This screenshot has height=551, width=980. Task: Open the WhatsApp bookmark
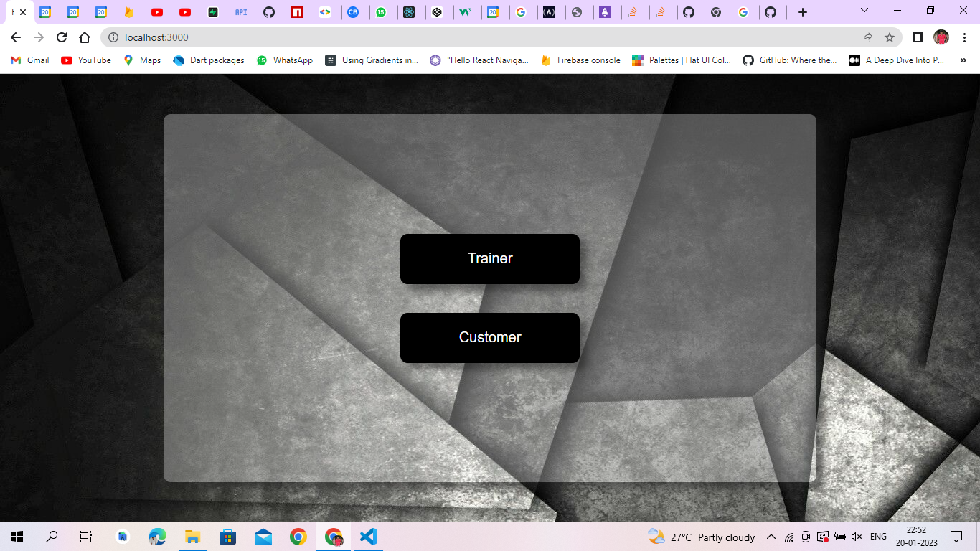(x=285, y=60)
